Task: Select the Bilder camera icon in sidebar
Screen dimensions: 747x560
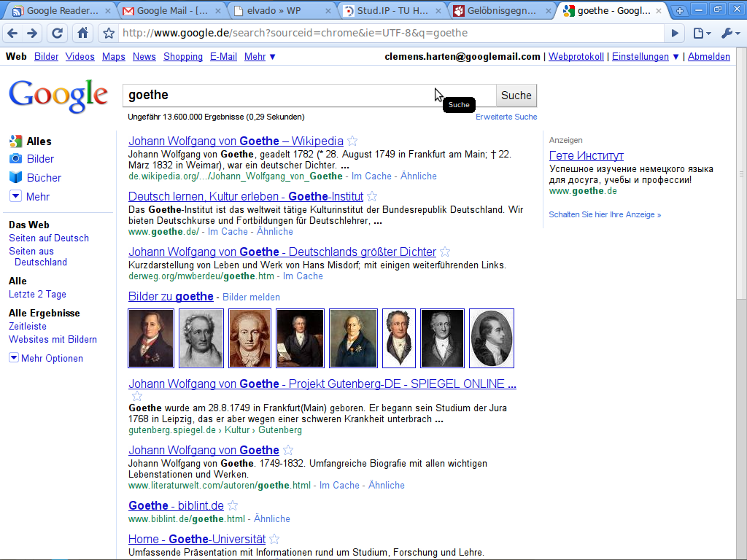Action: point(16,158)
